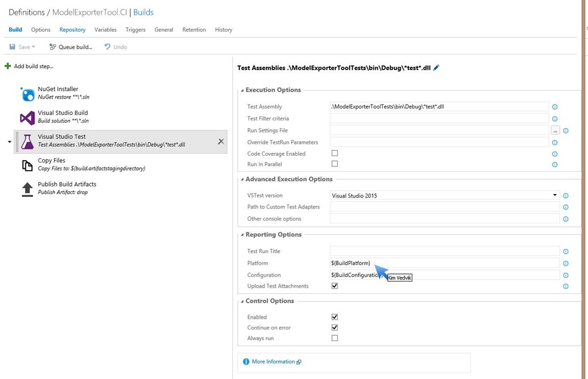Screen dimensions: 588x379
Task: Click the info icon next to VSTest version
Action: [x=566, y=196]
